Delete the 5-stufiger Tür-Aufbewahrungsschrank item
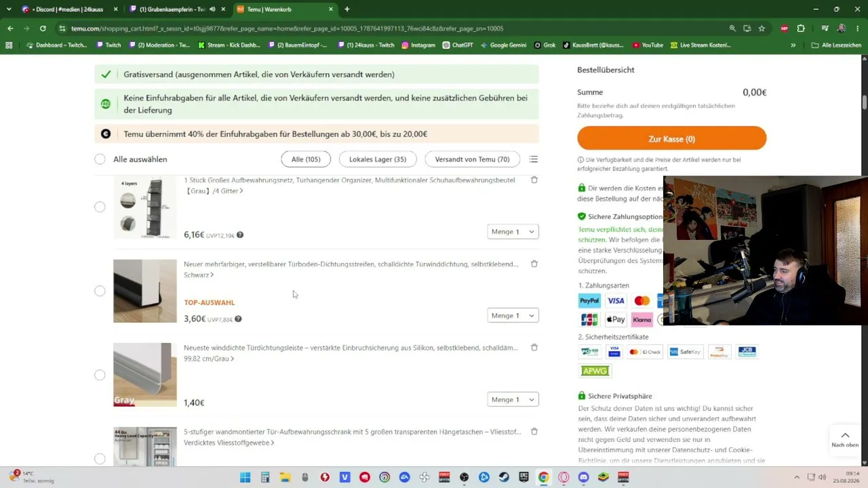Image resolution: width=868 pixels, height=488 pixels. tap(534, 431)
